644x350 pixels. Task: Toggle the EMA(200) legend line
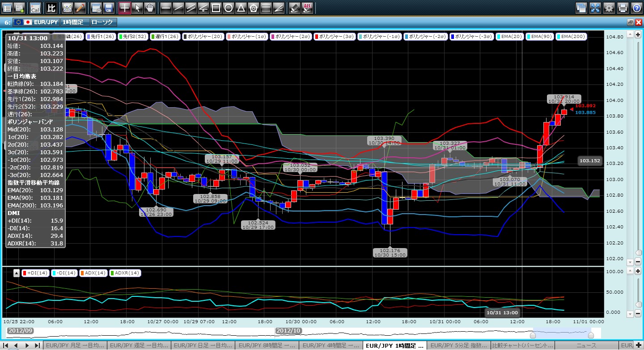click(x=571, y=37)
